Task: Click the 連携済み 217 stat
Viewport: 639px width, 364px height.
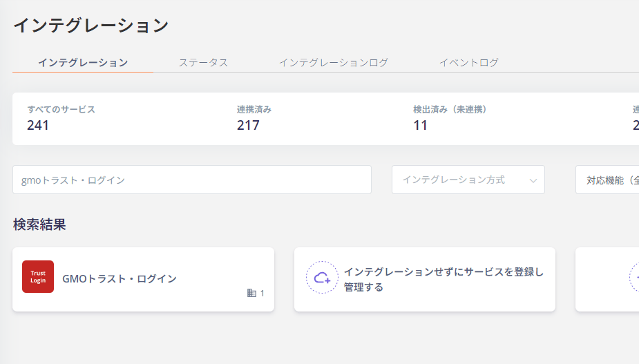Action: (x=254, y=118)
